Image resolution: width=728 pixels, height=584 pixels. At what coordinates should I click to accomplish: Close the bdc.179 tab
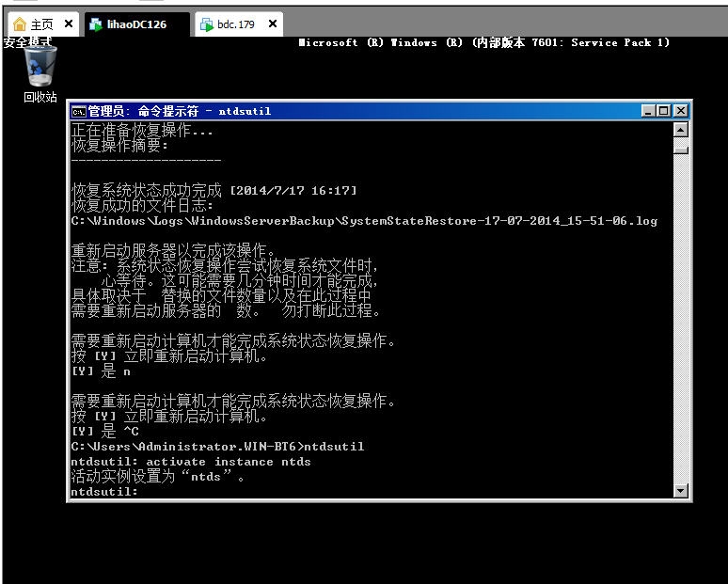click(x=273, y=24)
